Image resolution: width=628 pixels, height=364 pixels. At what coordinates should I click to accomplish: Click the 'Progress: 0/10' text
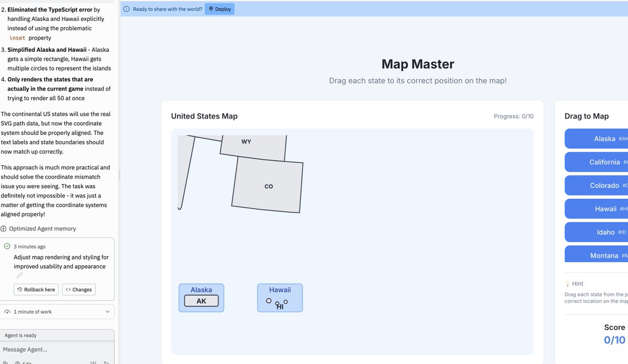[513, 116]
